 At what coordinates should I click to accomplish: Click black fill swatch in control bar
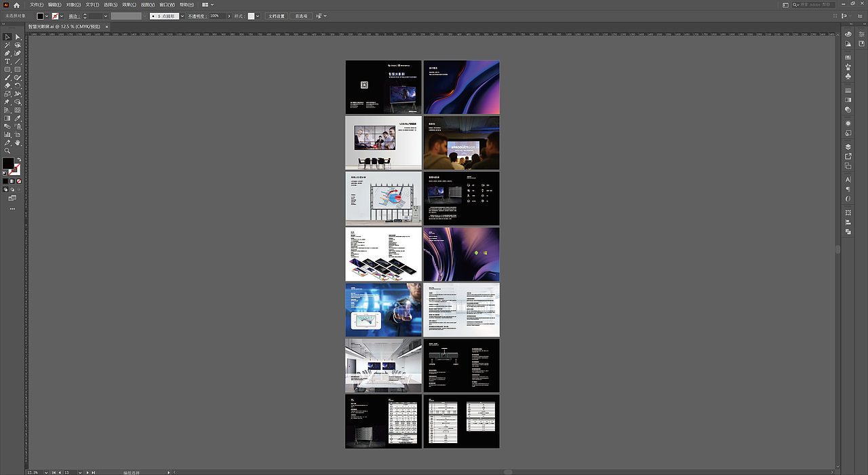[40, 16]
